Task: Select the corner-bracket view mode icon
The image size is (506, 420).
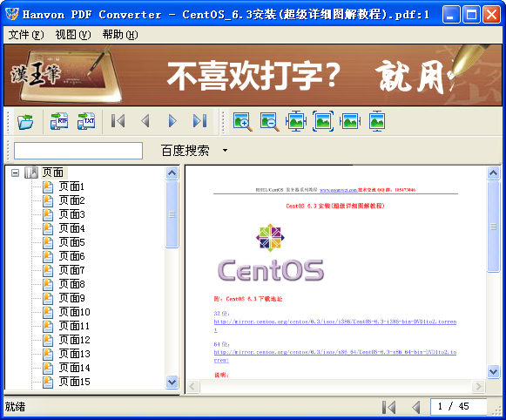Action: coord(323,121)
